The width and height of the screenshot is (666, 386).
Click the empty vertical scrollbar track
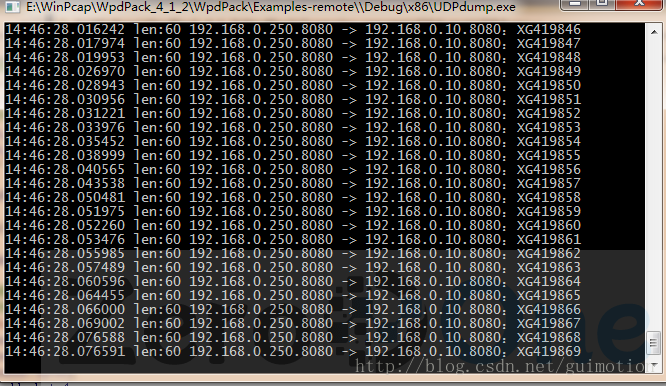click(653, 183)
